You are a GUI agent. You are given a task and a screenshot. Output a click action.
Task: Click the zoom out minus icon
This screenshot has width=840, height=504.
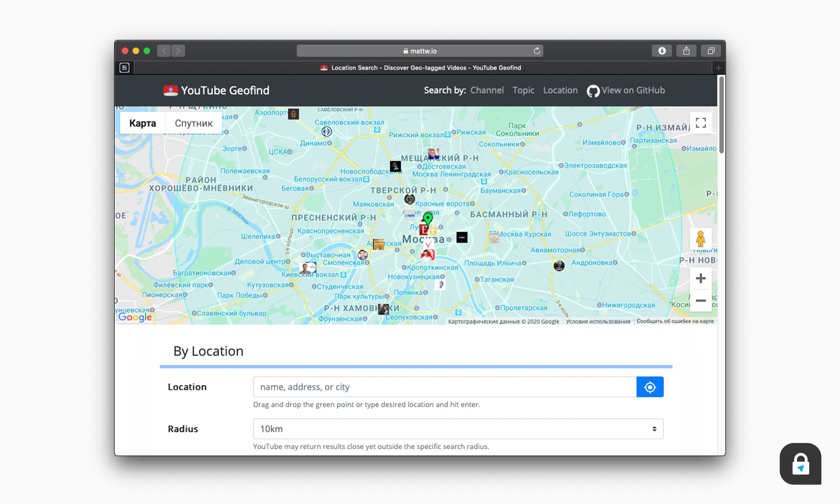click(701, 300)
